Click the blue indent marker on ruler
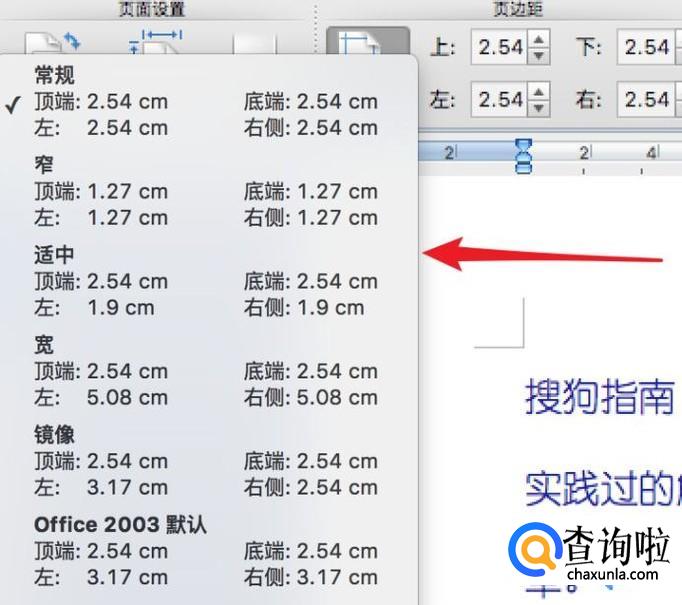The image size is (682, 605). (x=522, y=156)
